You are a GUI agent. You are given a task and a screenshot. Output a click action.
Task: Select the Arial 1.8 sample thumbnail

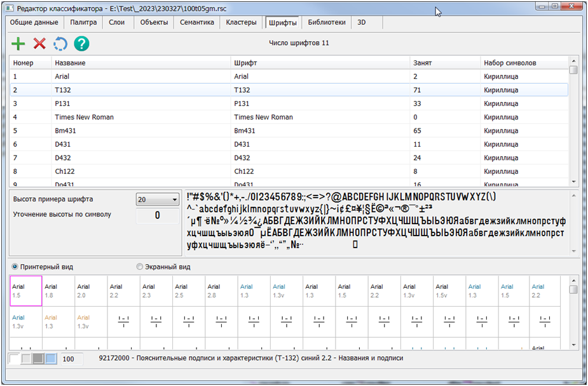pyautogui.click(x=59, y=291)
